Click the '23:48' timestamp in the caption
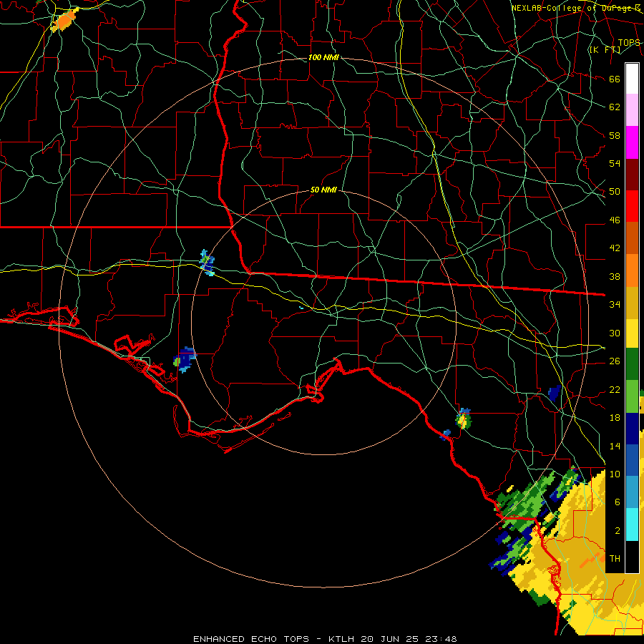The width and height of the screenshot is (644, 644). (441, 639)
